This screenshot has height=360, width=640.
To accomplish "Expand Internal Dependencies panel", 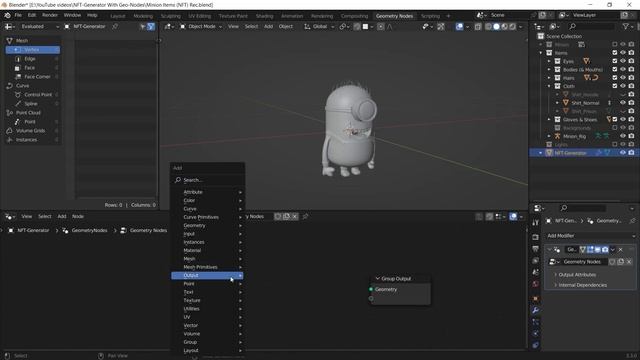I will [x=582, y=285].
